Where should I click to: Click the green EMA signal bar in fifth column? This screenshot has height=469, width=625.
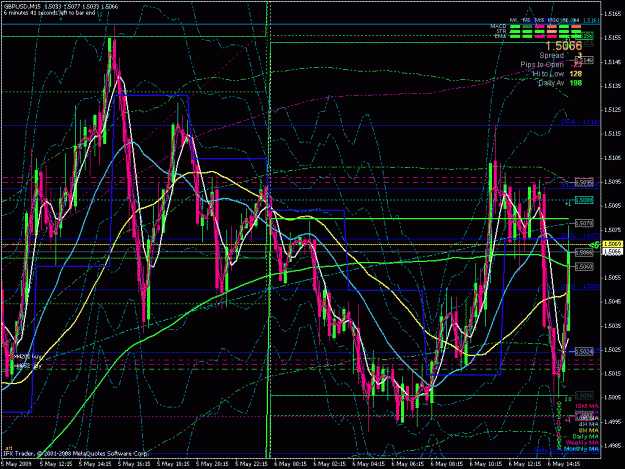pyautogui.click(x=564, y=36)
